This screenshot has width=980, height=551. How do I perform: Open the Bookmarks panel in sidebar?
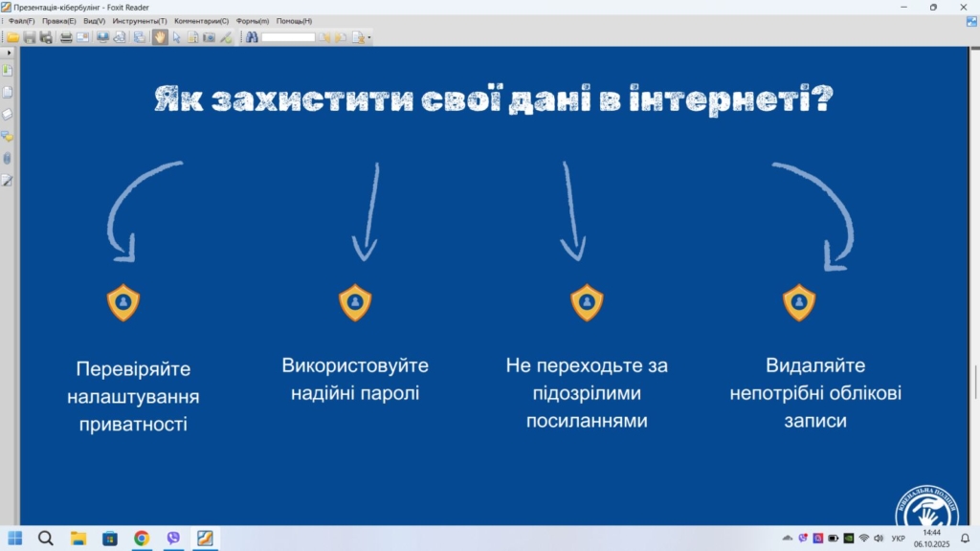pos(8,71)
